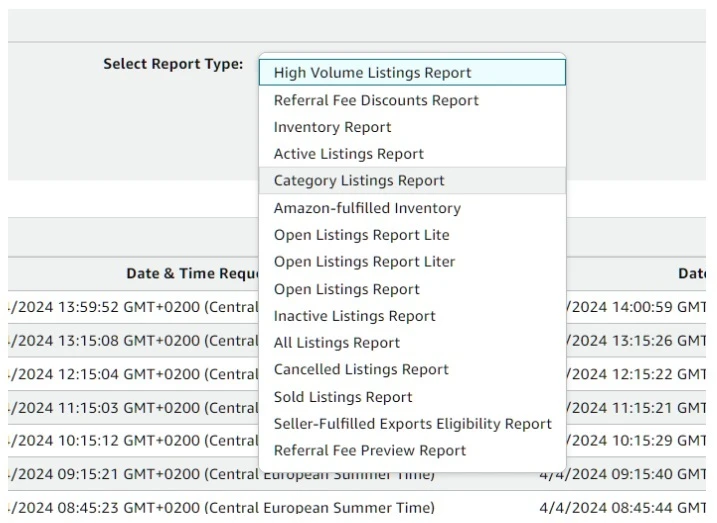
Task: Select Inventory Report from the list
Action: click(412, 127)
